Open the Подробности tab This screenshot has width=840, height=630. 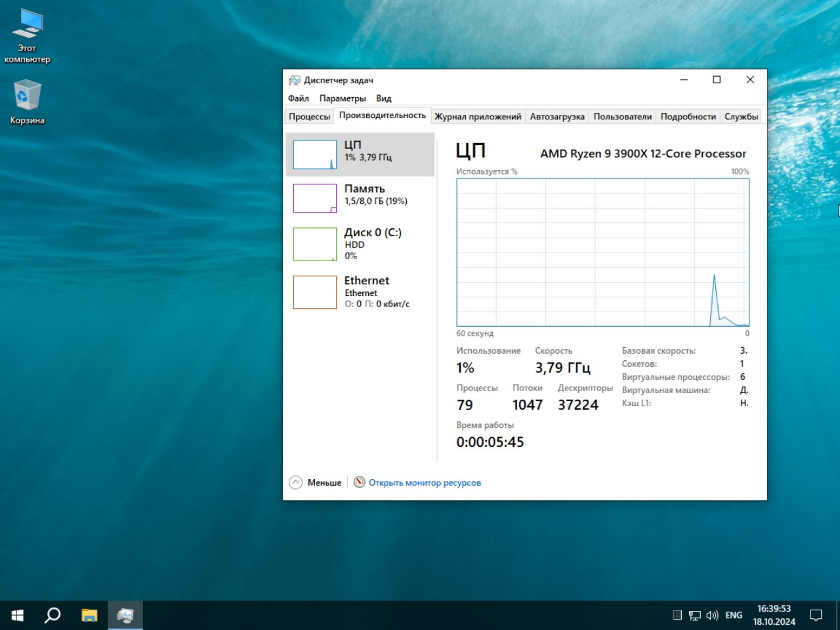point(688,117)
